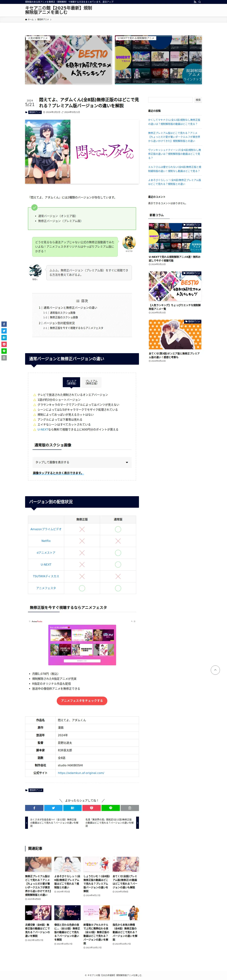Click the 僧侶枠アニメ breadcrumb link
The image size is (227, 980).
[x=43, y=19]
